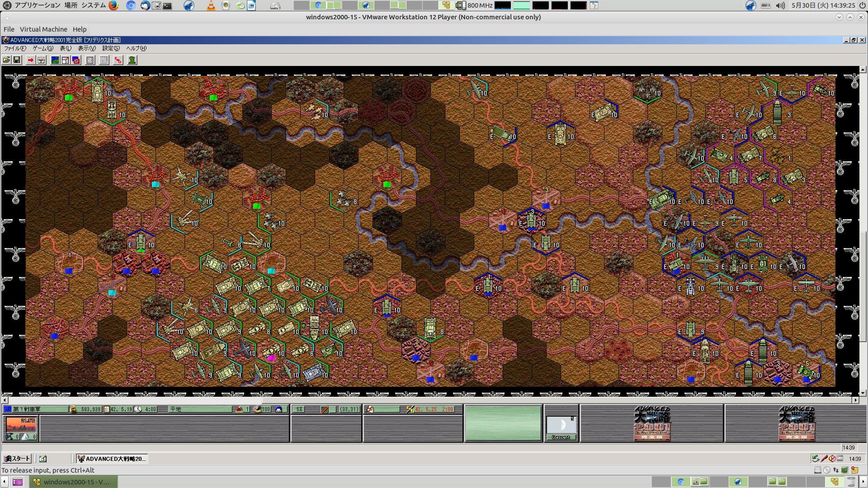Viewport: 868px width, 488px height.
Task: Click the map's horizontal scrollbar right arrow
Action: (855, 400)
